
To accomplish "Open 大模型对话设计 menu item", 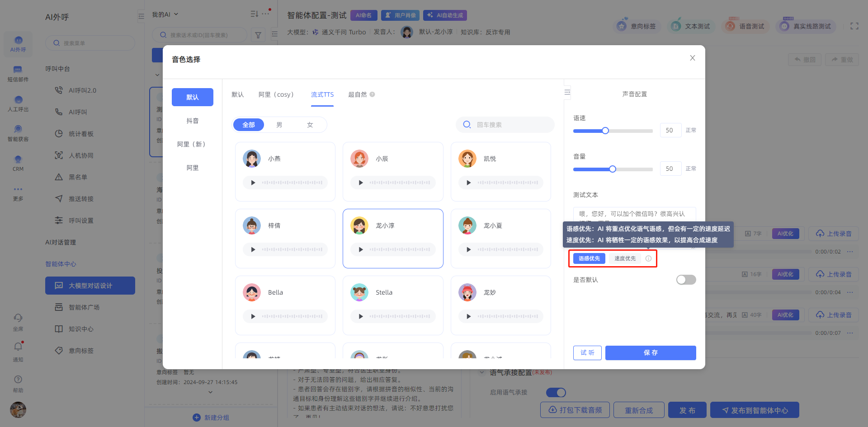I will tap(90, 286).
